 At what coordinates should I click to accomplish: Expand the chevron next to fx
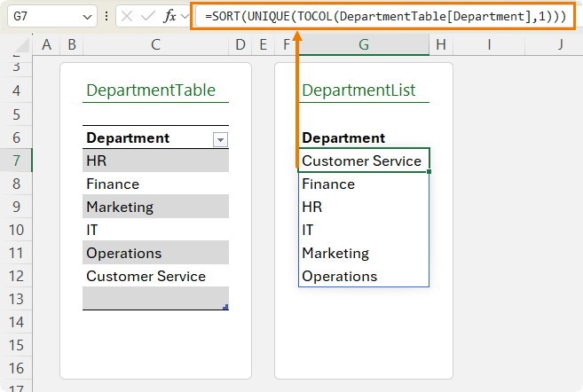tap(185, 16)
